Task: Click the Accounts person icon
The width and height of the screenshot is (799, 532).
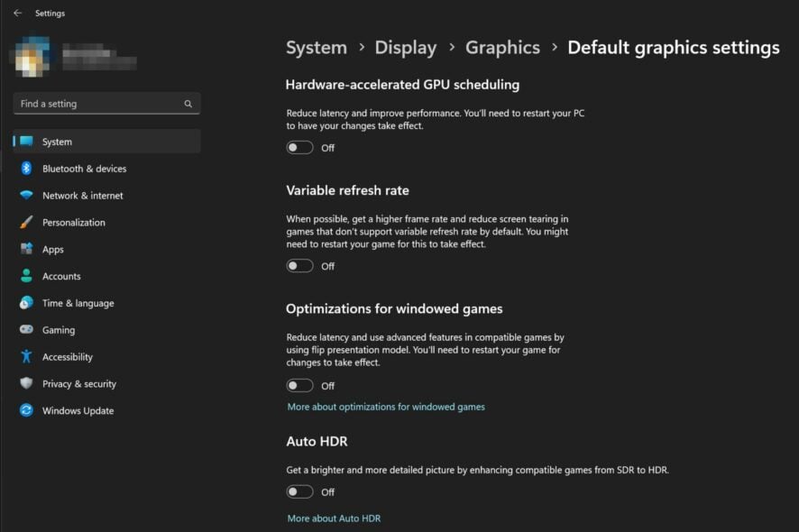Action: pyautogui.click(x=26, y=276)
